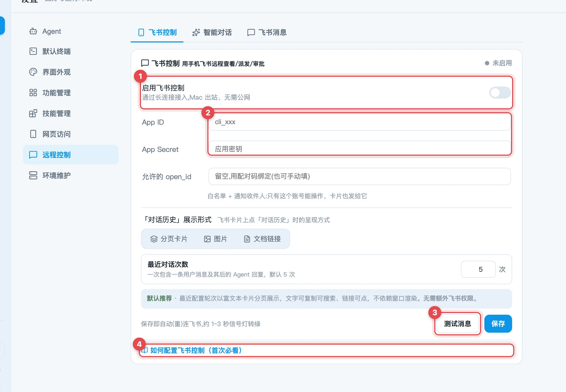
Task: Click the sparkle icon of 智能对话 tab
Action: 196,32
